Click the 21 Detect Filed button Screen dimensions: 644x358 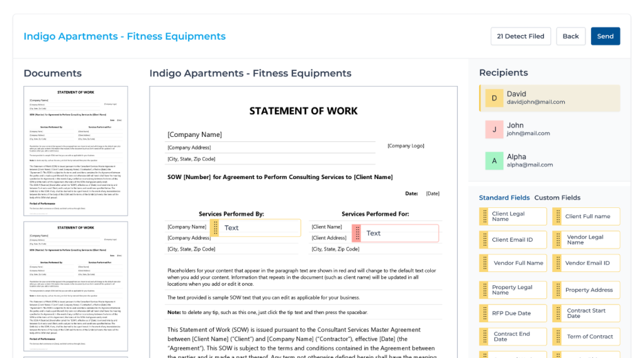point(520,36)
